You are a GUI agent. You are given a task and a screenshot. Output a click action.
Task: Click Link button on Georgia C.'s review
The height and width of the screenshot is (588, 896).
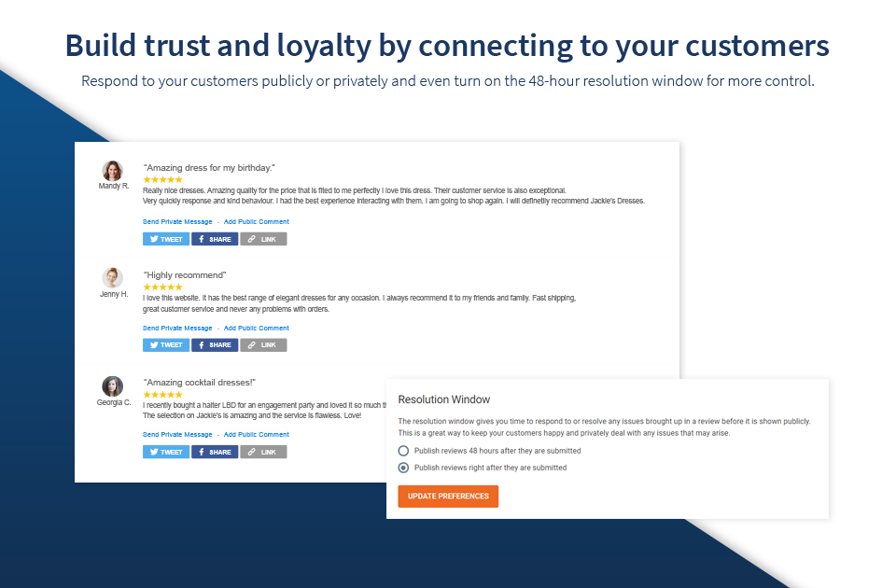pyautogui.click(x=263, y=452)
